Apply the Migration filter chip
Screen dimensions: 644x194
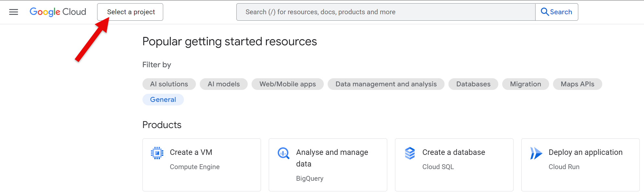coord(525,84)
